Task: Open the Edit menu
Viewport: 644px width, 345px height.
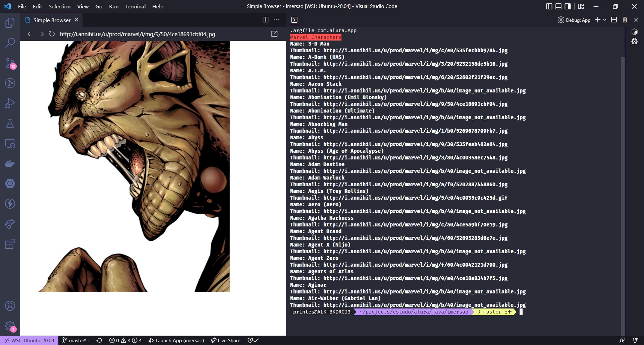Action: [x=37, y=6]
